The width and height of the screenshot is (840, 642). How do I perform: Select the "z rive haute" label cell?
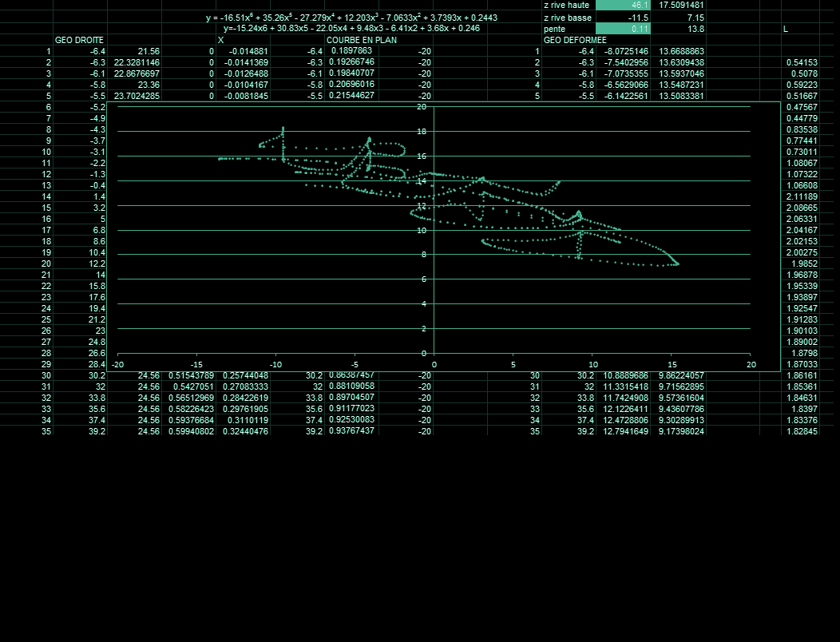[x=569, y=6]
